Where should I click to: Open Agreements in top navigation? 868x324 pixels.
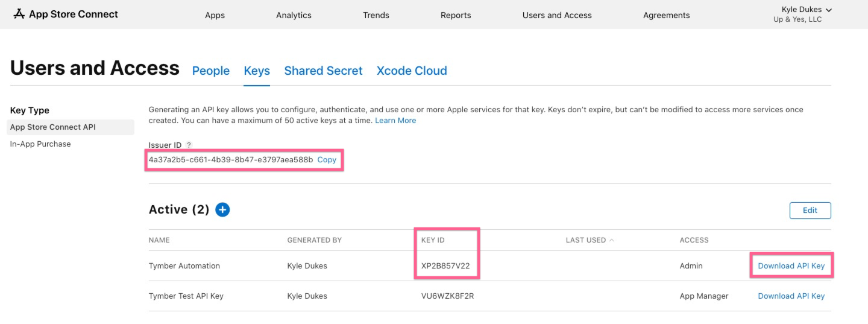[x=666, y=15]
